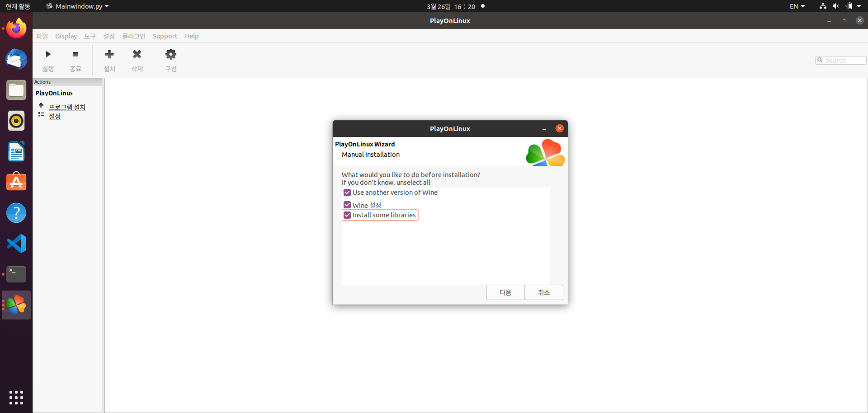Open the Configure (구성) gear toolbar icon

pos(171,54)
